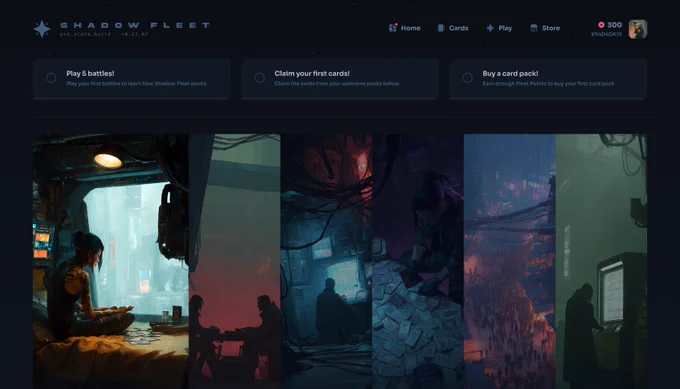Screen dimensions: 680x389
Task: Click the 'Buy a card pack!' heading
Action: (x=510, y=73)
